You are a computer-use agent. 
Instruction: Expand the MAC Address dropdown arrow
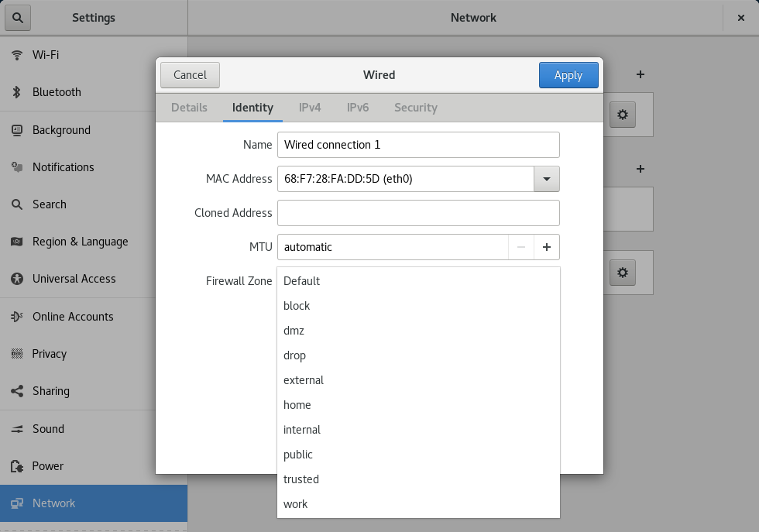(x=546, y=179)
